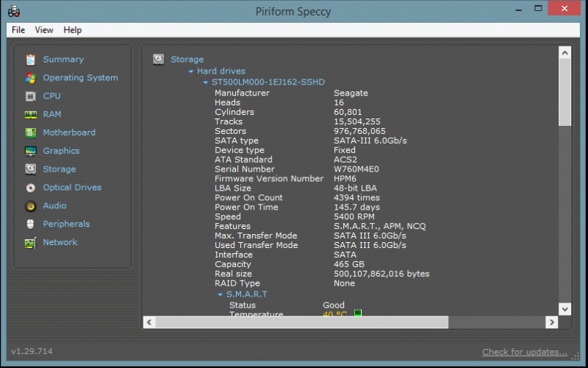Click the Device type value Fixed
The width and height of the screenshot is (588, 368).
coord(344,150)
